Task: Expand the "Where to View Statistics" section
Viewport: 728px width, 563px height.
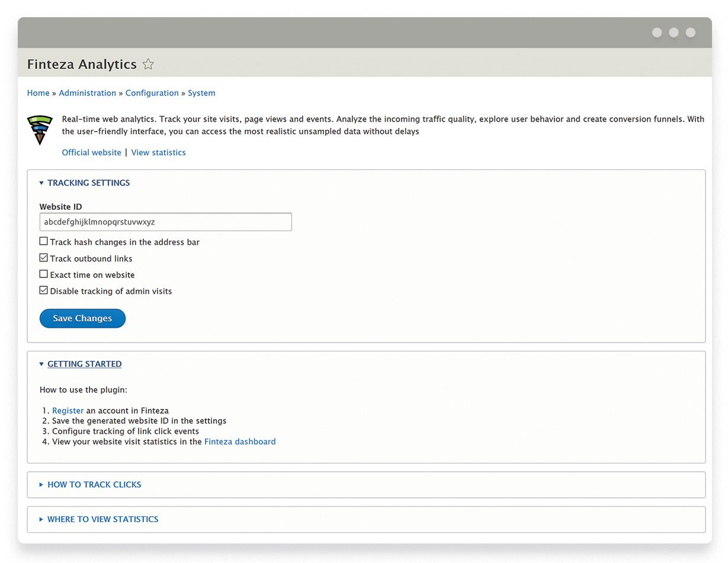Action: pos(102,519)
